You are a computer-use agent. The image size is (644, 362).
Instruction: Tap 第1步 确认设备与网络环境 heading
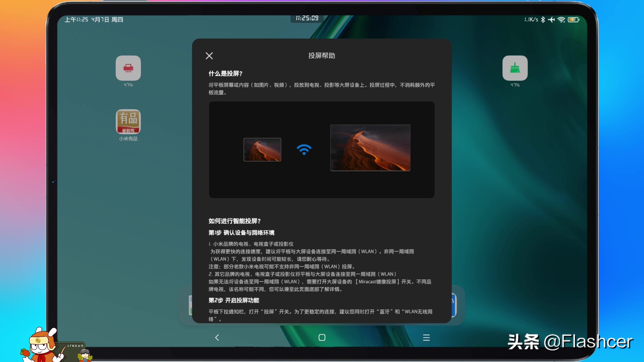click(x=241, y=233)
